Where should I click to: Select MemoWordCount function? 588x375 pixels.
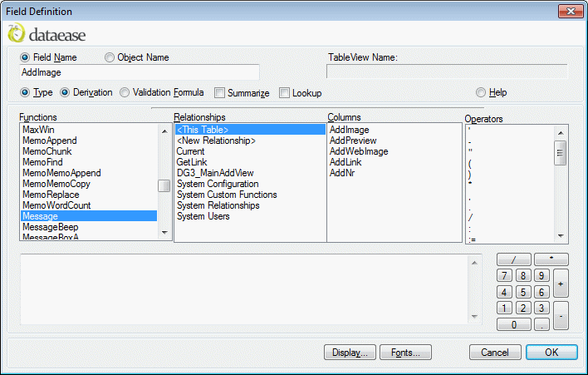coord(89,205)
